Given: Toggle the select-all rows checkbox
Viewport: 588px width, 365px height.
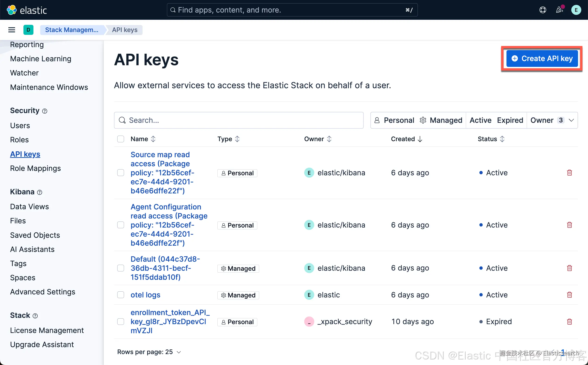Looking at the screenshot, I should [121, 139].
